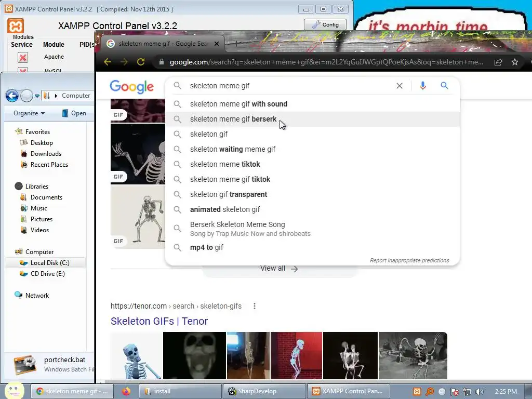Open the Organize dropdown menu
This screenshot has height=399, width=532.
pyautogui.click(x=29, y=113)
